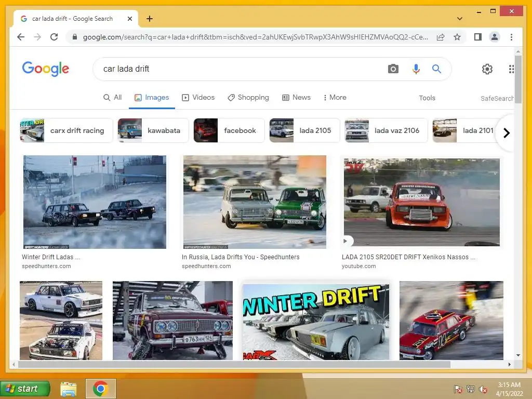Open maroon Lada B763HH image
The width and height of the screenshot is (532, 399).
(172, 320)
